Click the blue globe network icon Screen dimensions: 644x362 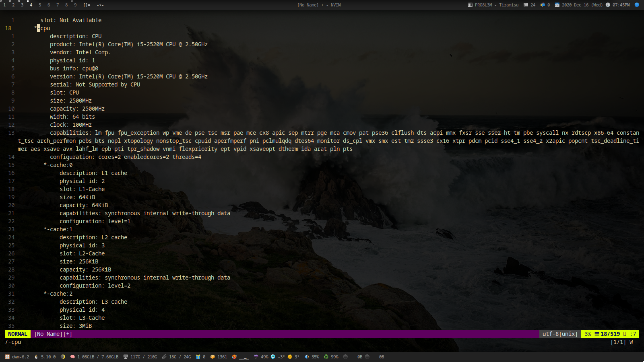click(x=637, y=5)
